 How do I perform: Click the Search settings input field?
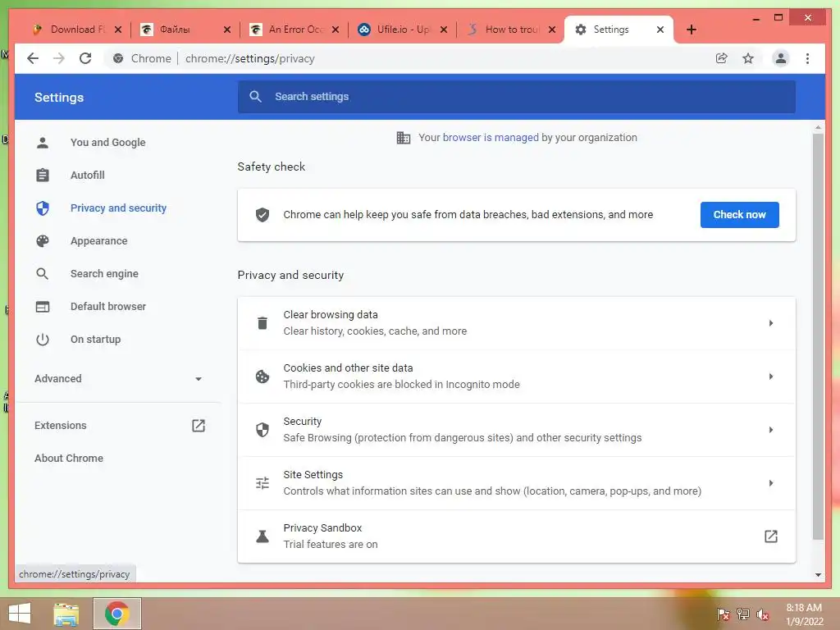(517, 97)
